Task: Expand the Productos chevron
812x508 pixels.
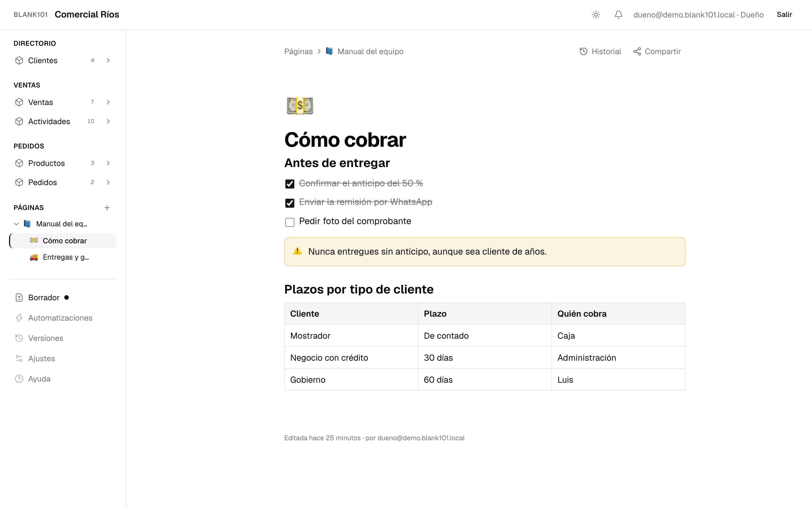Action: [108, 163]
